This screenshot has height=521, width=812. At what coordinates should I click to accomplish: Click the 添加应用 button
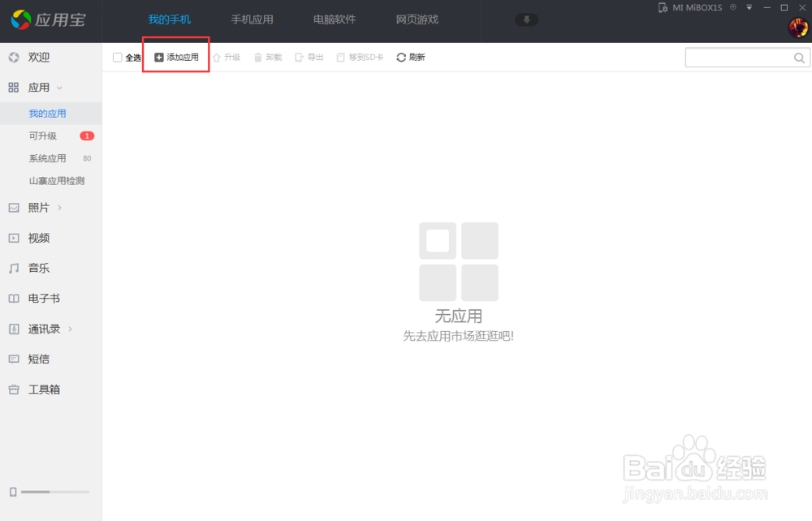pos(176,58)
